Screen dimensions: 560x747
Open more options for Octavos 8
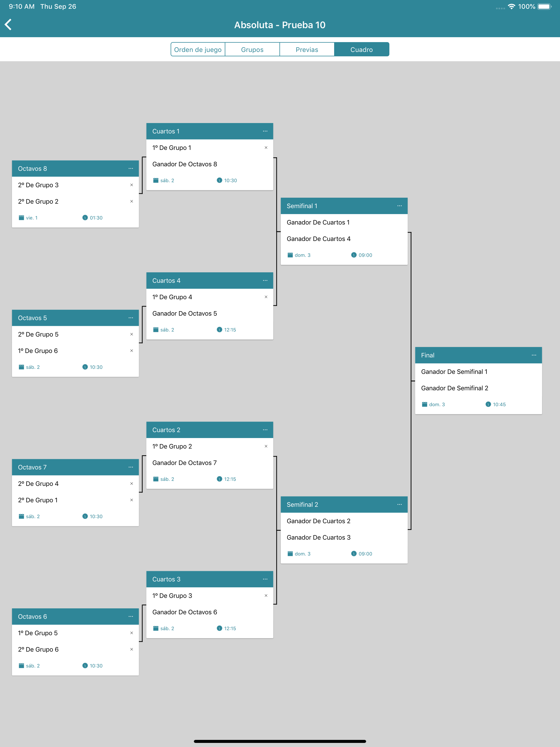[x=131, y=168]
